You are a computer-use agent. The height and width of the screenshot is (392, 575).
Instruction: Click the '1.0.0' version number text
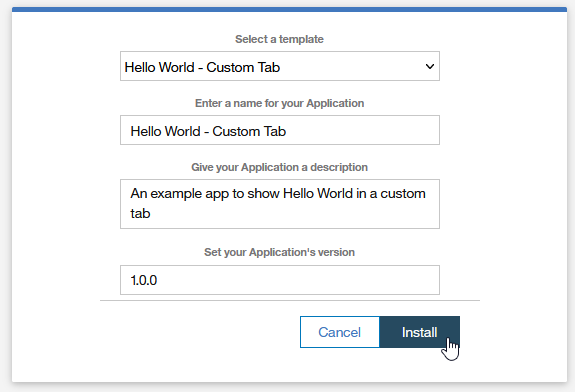point(144,281)
